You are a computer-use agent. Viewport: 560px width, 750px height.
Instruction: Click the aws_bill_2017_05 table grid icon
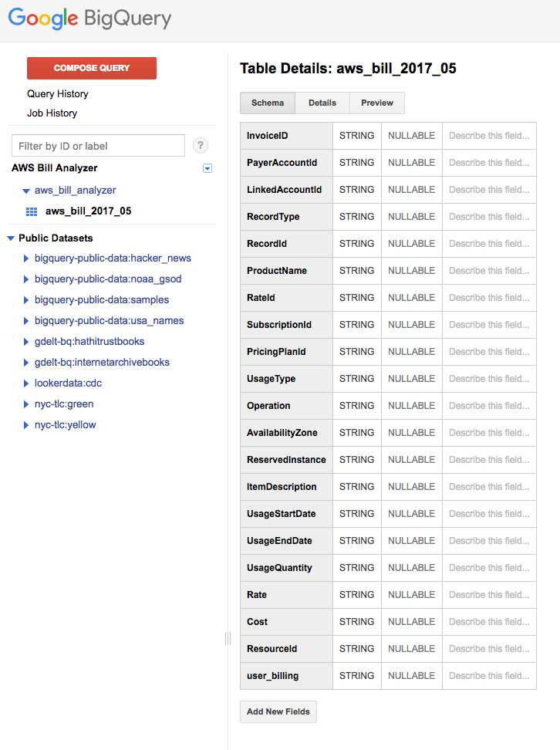click(32, 211)
